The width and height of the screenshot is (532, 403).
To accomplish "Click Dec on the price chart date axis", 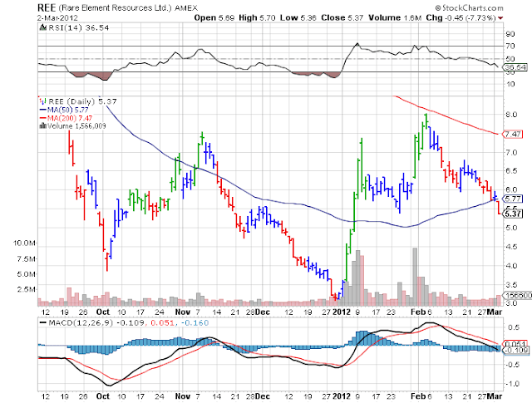I will (x=263, y=312).
